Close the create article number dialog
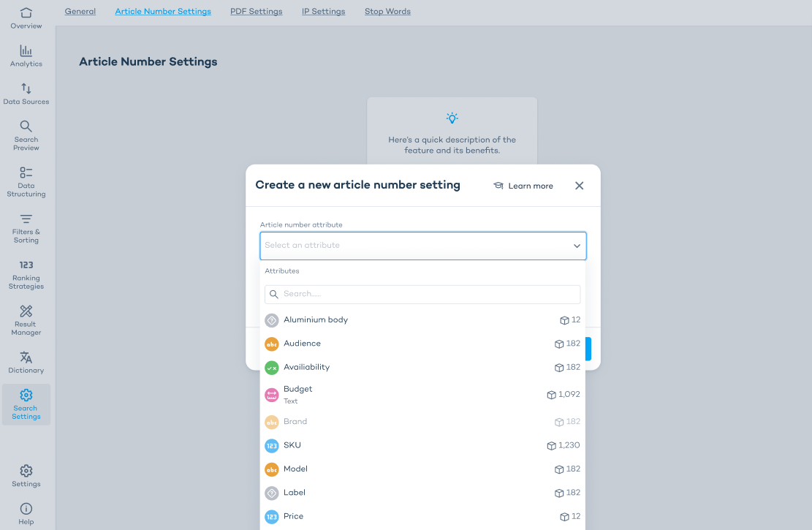Image resolution: width=812 pixels, height=530 pixels. click(x=579, y=186)
